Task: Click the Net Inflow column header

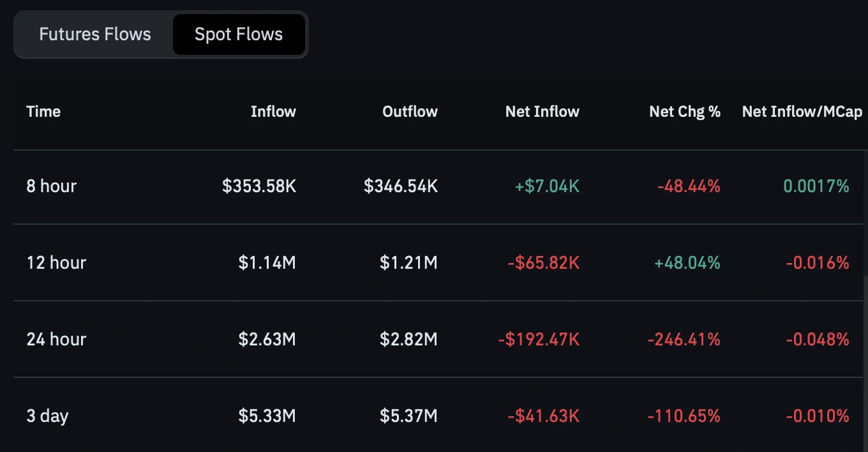Action: (542, 112)
